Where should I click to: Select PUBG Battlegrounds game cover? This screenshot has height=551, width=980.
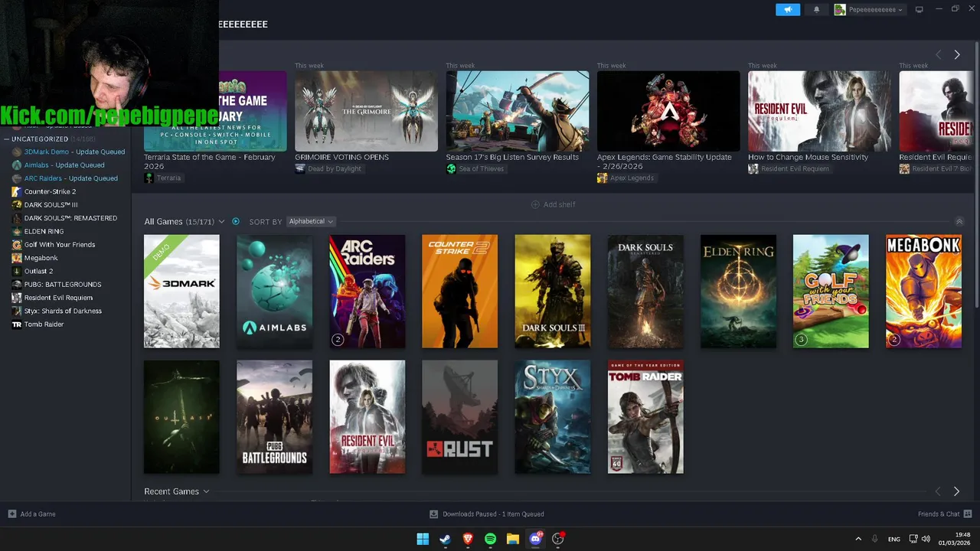coord(274,417)
